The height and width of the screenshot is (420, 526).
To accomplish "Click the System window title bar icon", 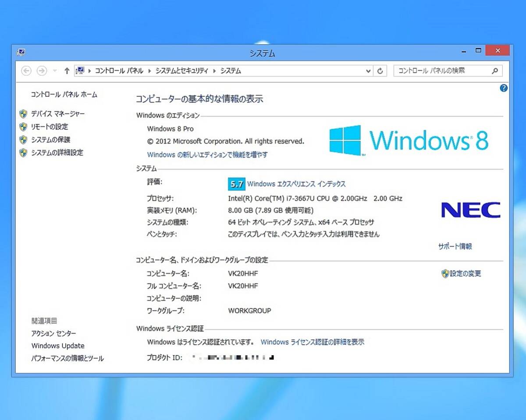I will 21,53.
